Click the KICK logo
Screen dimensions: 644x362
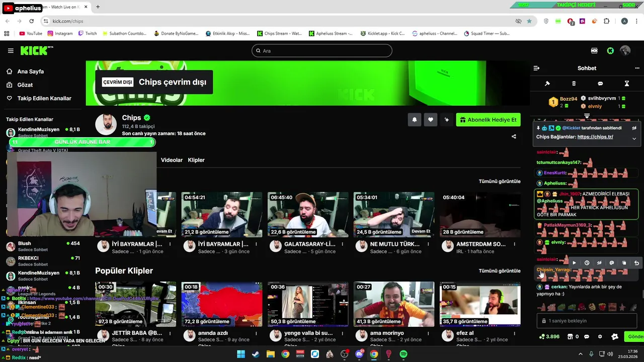click(36, 50)
